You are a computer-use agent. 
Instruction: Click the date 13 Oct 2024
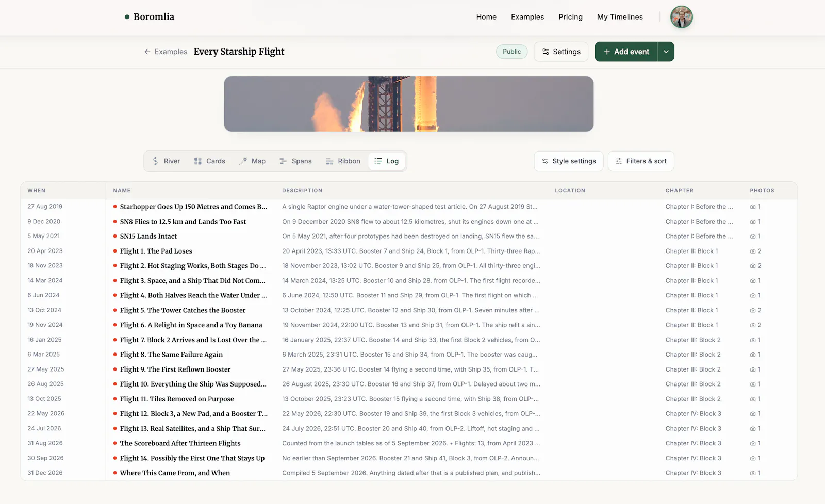[x=44, y=310]
